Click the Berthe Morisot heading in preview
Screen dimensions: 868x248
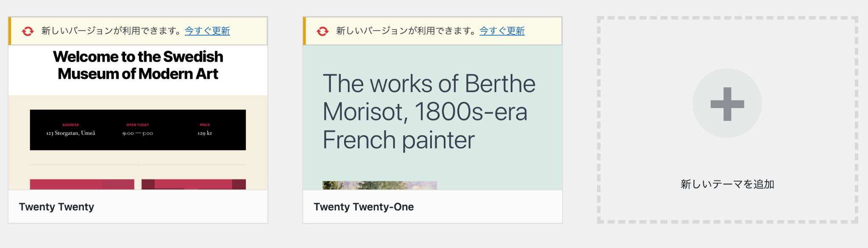[x=429, y=111]
